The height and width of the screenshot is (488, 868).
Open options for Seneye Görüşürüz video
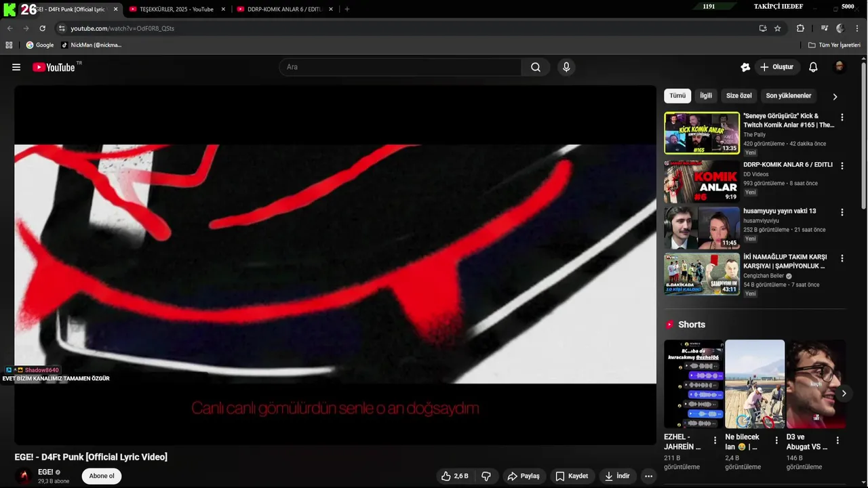pyautogui.click(x=842, y=117)
